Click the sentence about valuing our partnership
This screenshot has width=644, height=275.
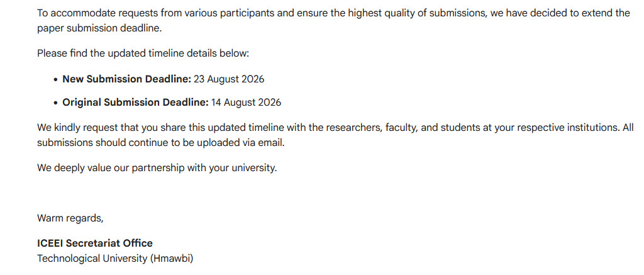pyautogui.click(x=157, y=168)
